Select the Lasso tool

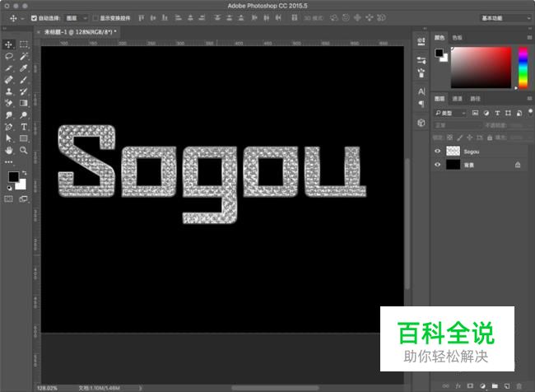pyautogui.click(x=8, y=56)
